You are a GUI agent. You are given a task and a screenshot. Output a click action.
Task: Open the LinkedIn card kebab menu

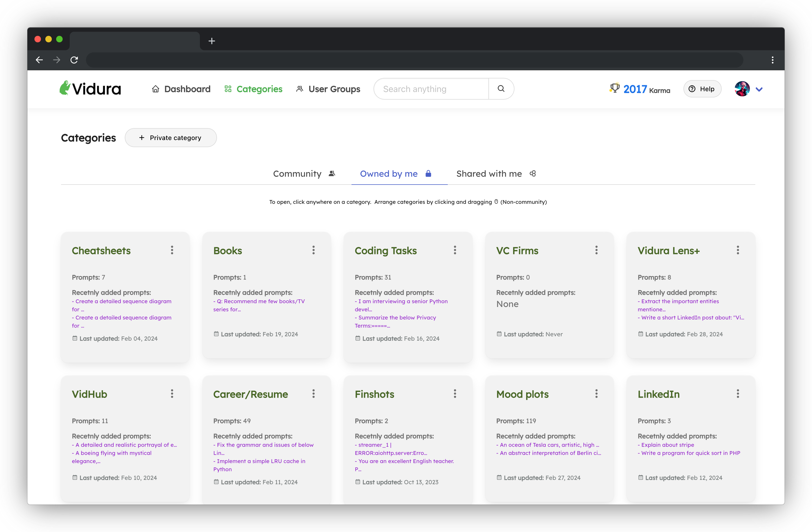pos(738,394)
